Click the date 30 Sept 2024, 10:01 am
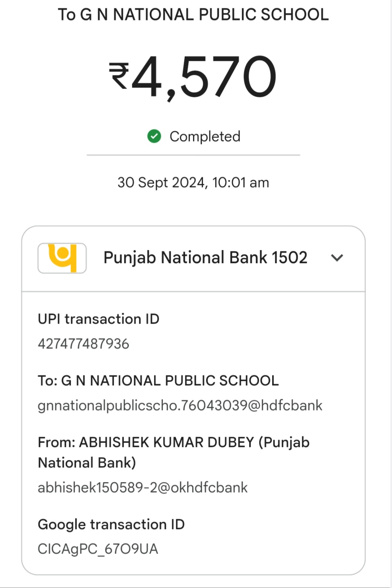The width and height of the screenshot is (392, 588). click(x=193, y=183)
